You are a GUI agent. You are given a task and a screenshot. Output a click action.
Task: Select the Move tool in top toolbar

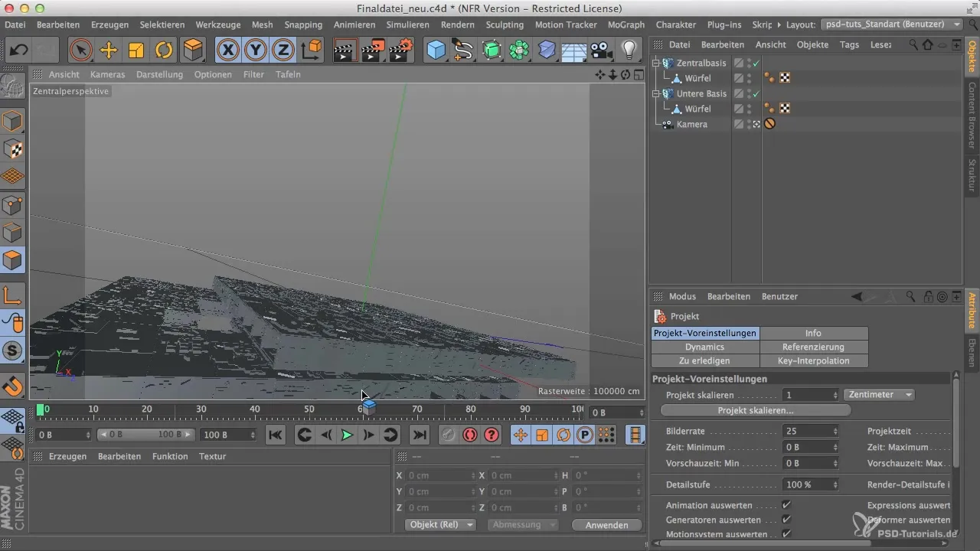tap(108, 51)
